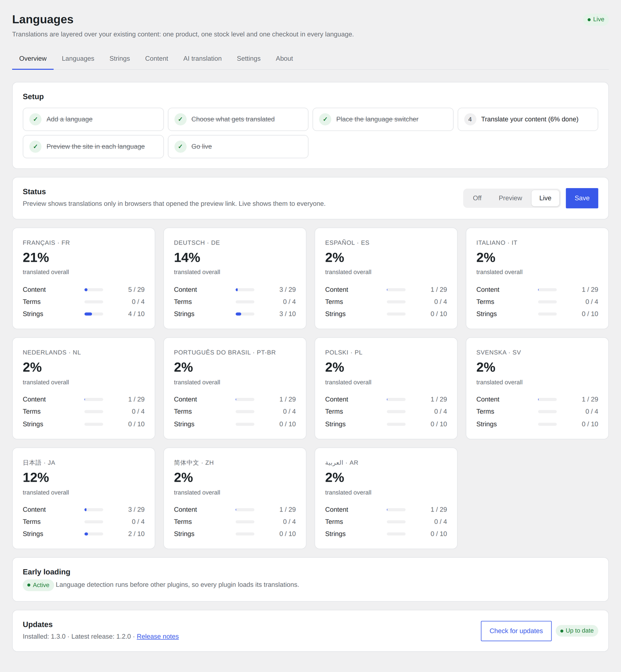This screenshot has width=621, height=672.
Task: Click the Active badge under Early loading
Action: coord(38,585)
